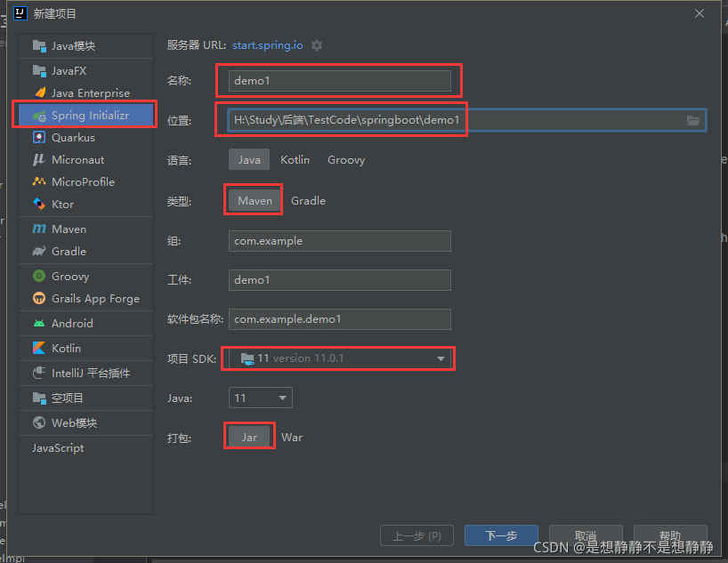
Task: Select War packaging
Action: click(x=292, y=438)
